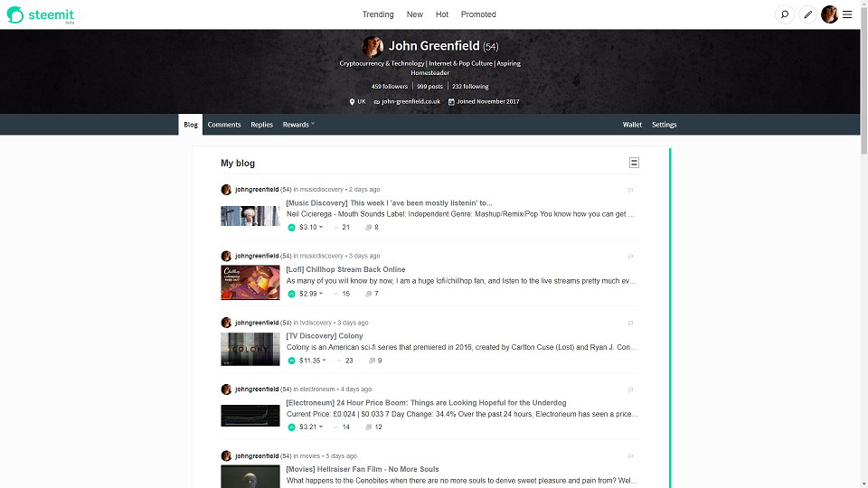Click author avatar on Music Discovery post
Screen dimensions: 868x488
point(226,190)
